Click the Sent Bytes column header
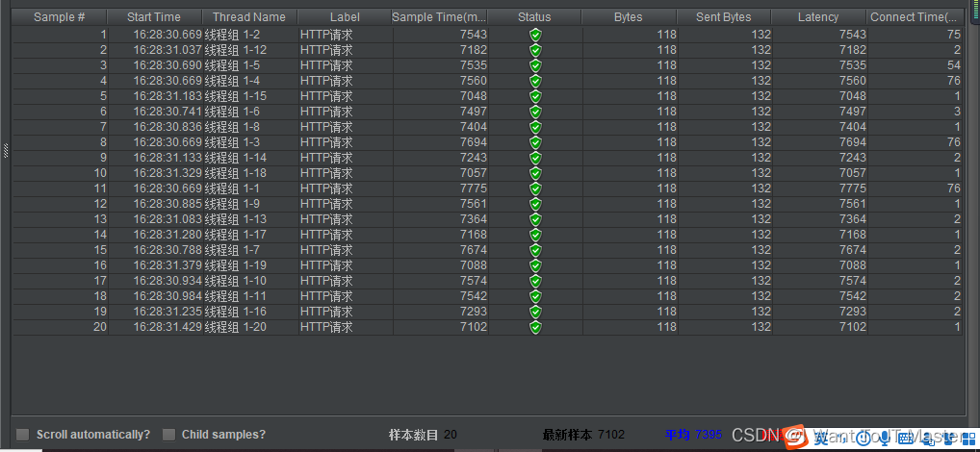This screenshot has height=452, width=980. [724, 17]
